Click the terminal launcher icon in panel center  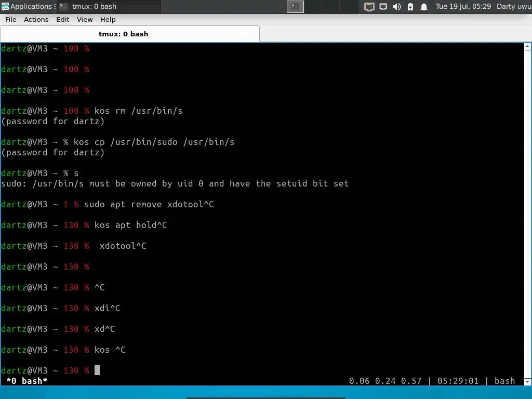(x=295, y=6)
